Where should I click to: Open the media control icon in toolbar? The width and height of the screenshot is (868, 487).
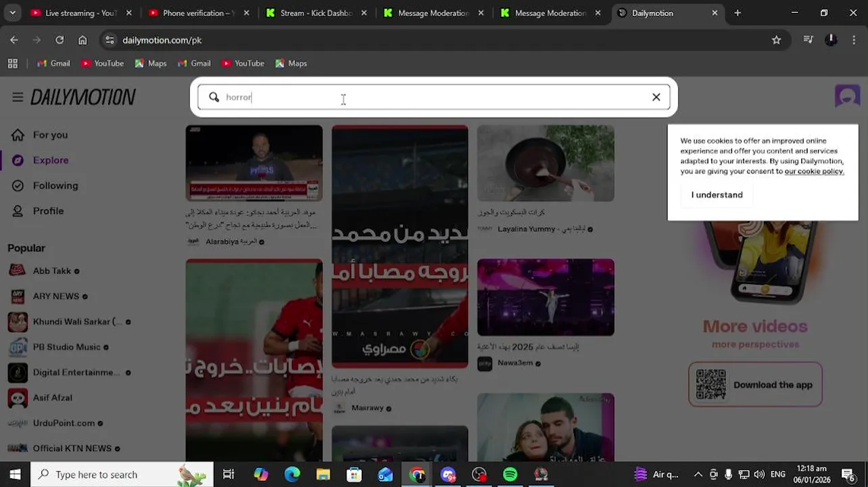pyautogui.click(x=808, y=40)
